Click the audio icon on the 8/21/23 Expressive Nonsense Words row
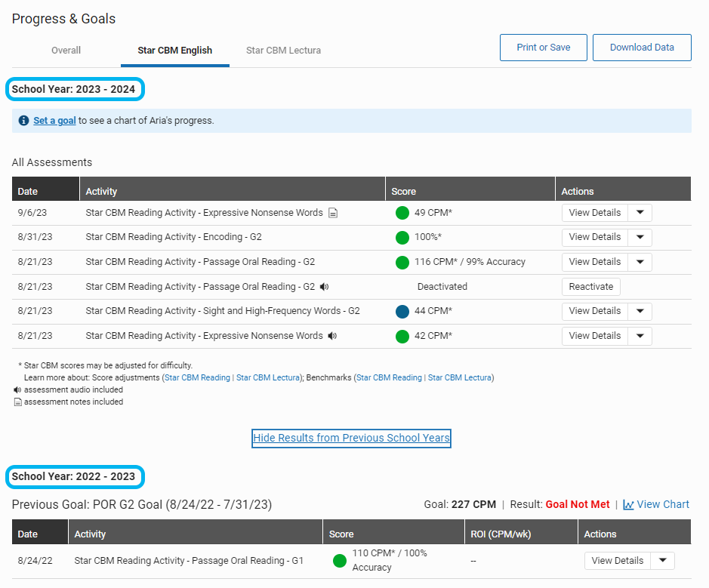The width and height of the screenshot is (709, 588). click(332, 336)
